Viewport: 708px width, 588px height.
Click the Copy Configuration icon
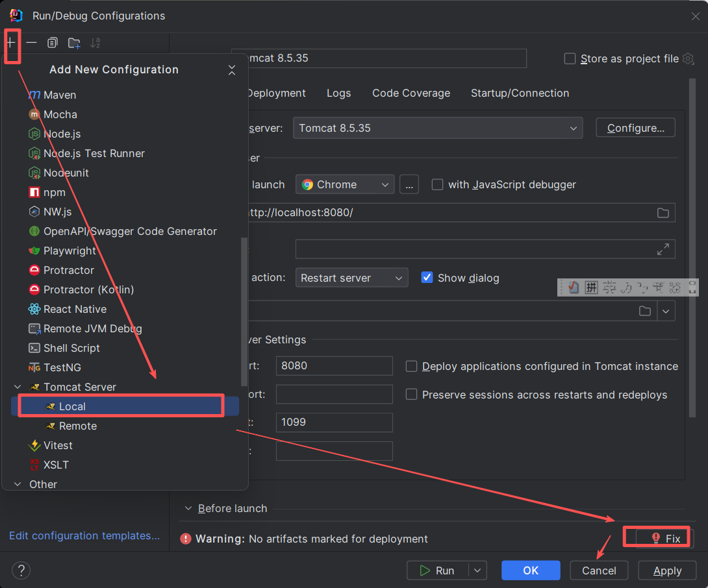coord(53,43)
